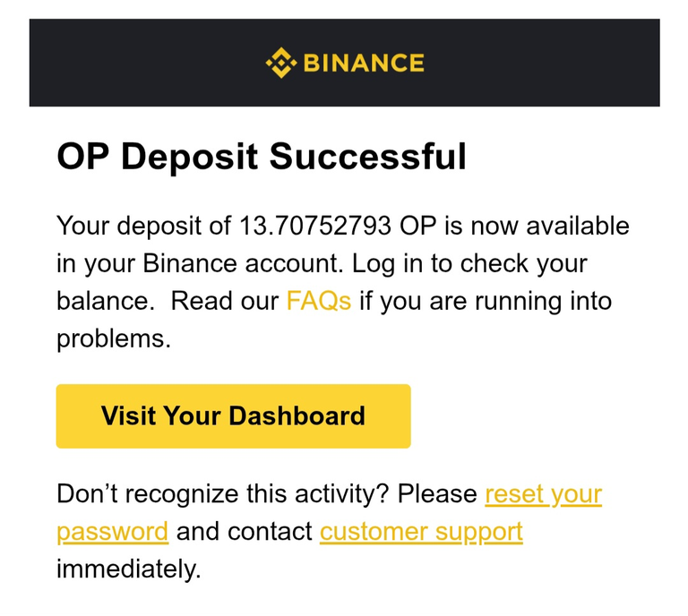688x616 pixels.
Task: Select the deposit amount 13.70752793
Action: 315,226
